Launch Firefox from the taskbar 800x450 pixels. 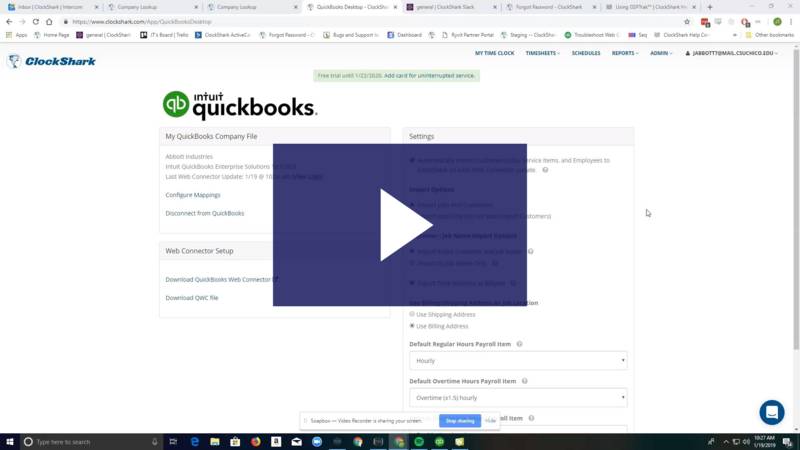(256, 442)
